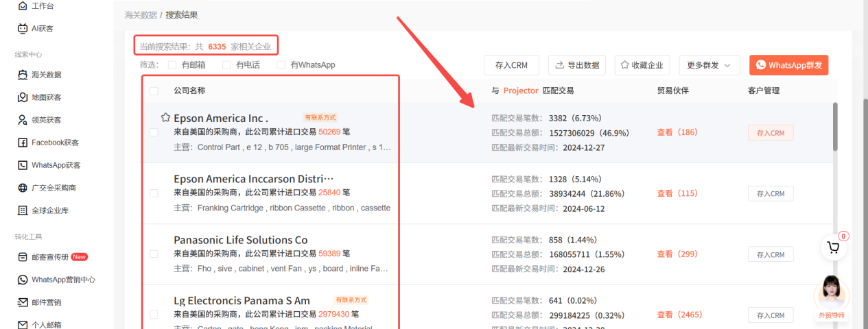Click import count 50269
Screen dimensions: 868x329
click(x=329, y=132)
